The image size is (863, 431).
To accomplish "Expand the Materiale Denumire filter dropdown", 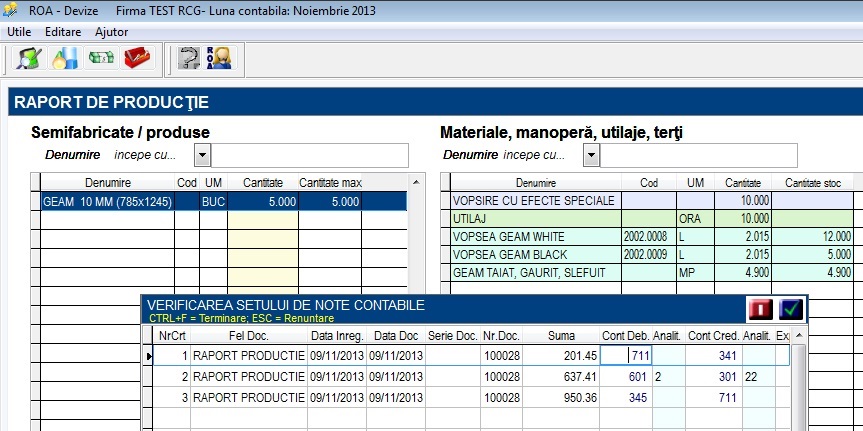I will [x=591, y=156].
